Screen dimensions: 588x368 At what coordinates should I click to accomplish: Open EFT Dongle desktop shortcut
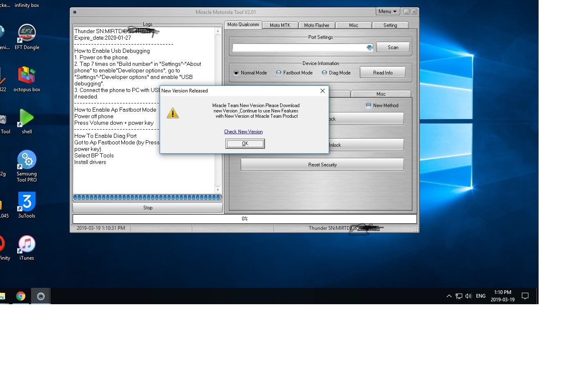coord(27,37)
